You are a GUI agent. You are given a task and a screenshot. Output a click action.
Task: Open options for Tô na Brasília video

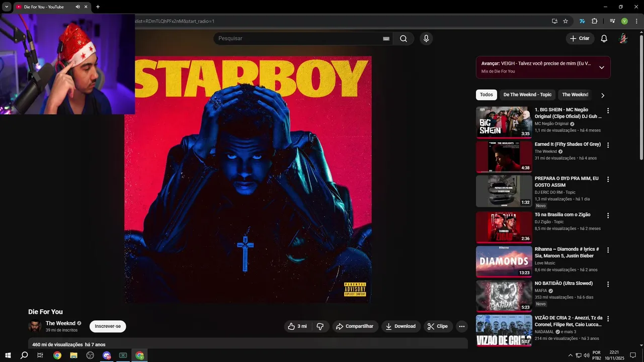(x=608, y=216)
